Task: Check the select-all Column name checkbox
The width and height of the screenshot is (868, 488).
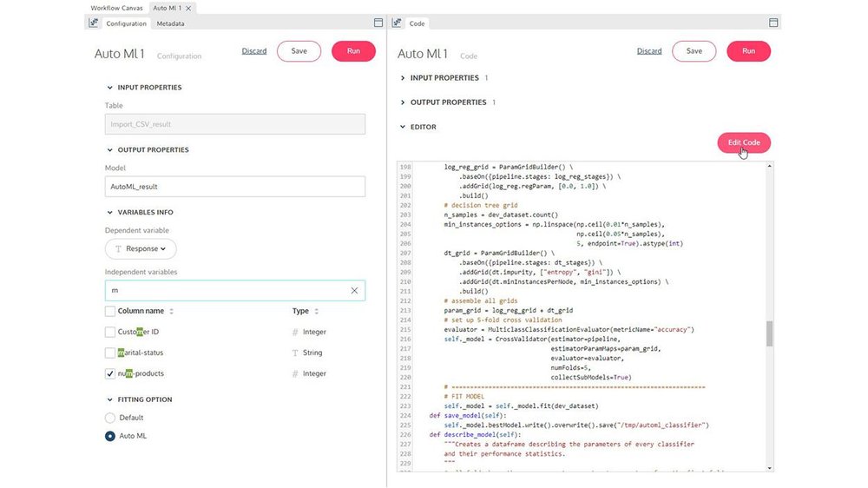Action: pyautogui.click(x=110, y=312)
